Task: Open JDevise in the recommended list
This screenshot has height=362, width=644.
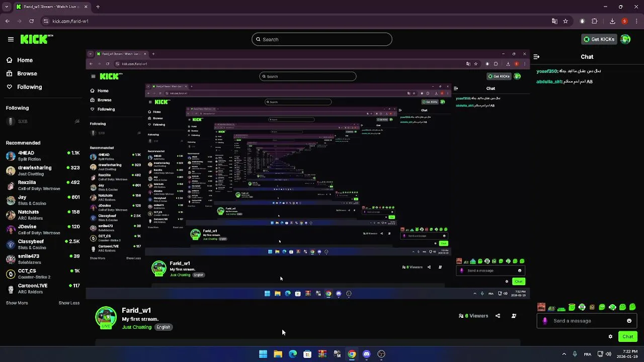Action: click(43, 229)
